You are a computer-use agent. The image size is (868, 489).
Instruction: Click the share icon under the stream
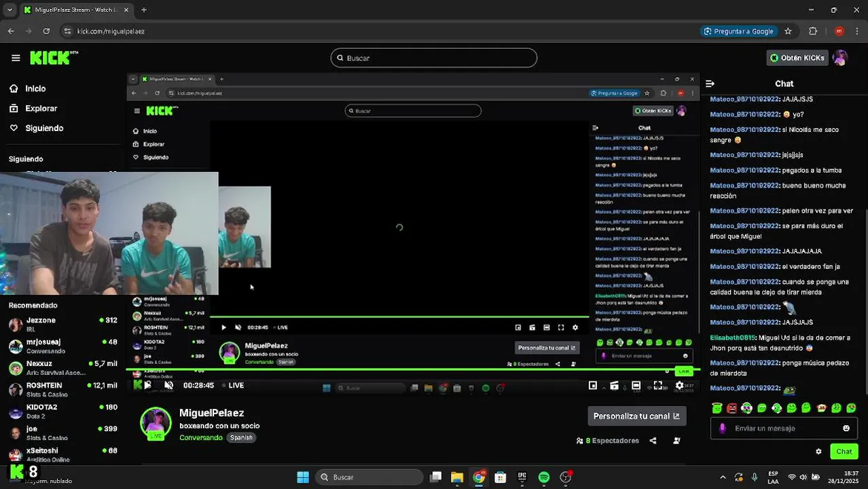[x=653, y=440]
